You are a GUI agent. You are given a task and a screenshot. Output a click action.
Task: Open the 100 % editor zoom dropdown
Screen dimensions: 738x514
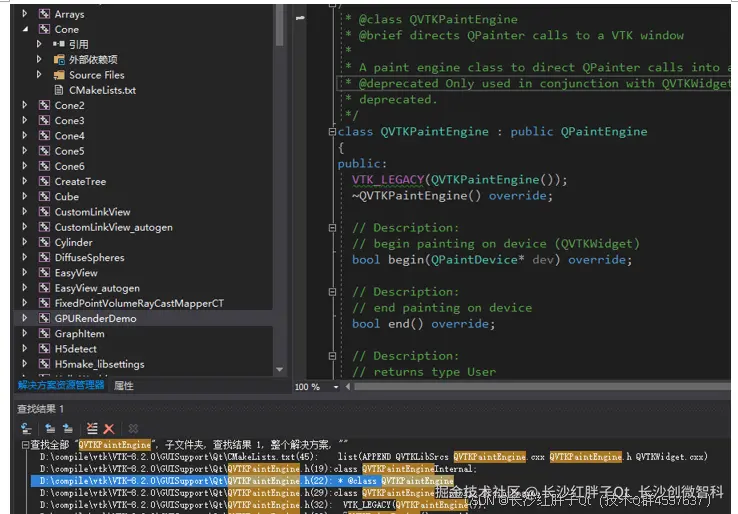coord(336,387)
